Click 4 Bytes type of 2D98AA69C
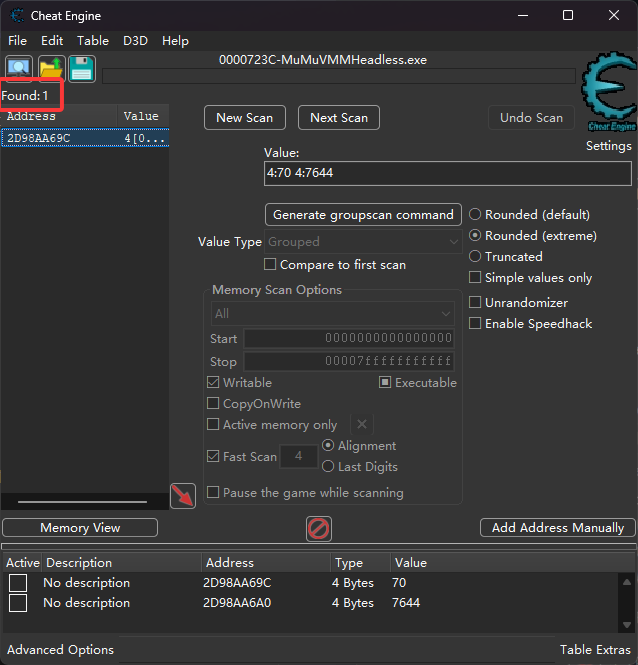This screenshot has width=638, height=665. (353, 583)
